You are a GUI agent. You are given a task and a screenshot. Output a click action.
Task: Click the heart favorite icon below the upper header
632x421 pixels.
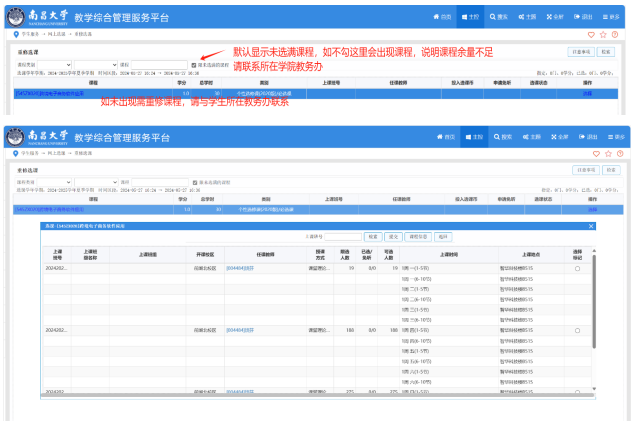tap(591, 35)
